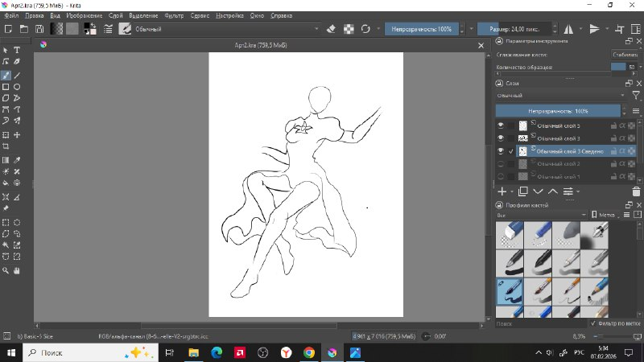Select the Text tool in toolbox
The width and height of the screenshot is (644, 362).
17,50
